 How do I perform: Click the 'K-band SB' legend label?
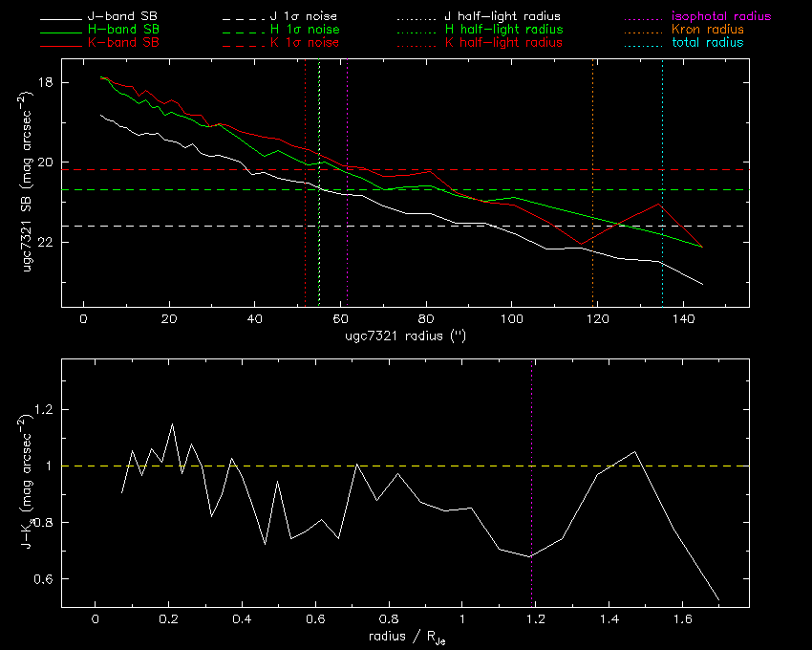click(x=123, y=42)
